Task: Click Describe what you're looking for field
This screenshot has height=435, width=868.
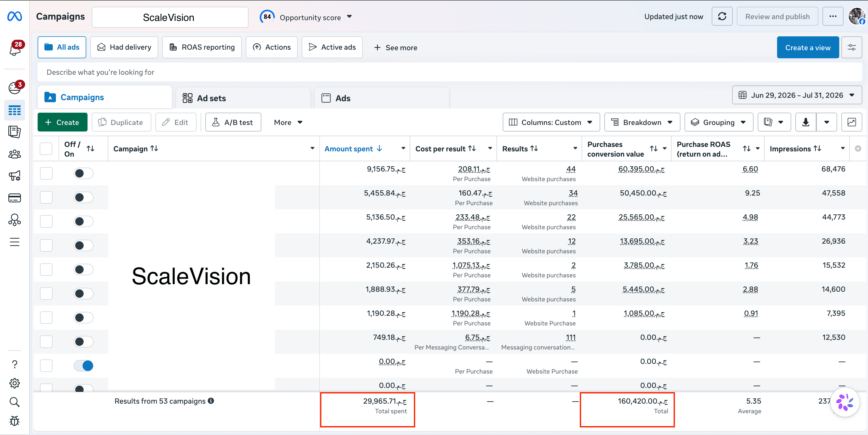Action: pyautogui.click(x=450, y=72)
